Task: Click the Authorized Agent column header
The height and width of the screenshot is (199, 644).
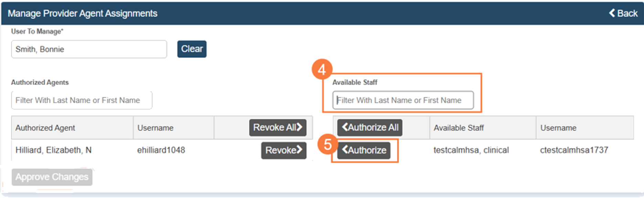Action: tap(45, 128)
